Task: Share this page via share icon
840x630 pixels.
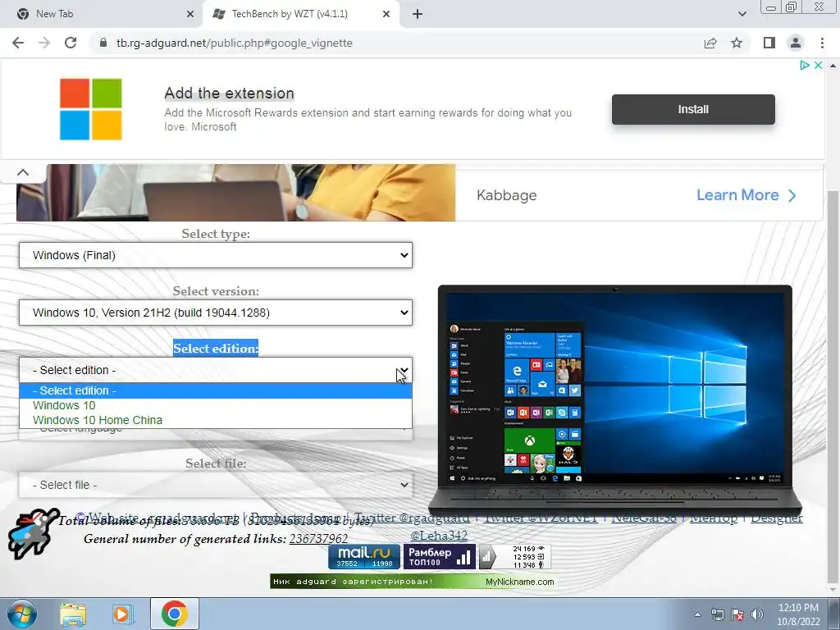Action: coord(710,43)
